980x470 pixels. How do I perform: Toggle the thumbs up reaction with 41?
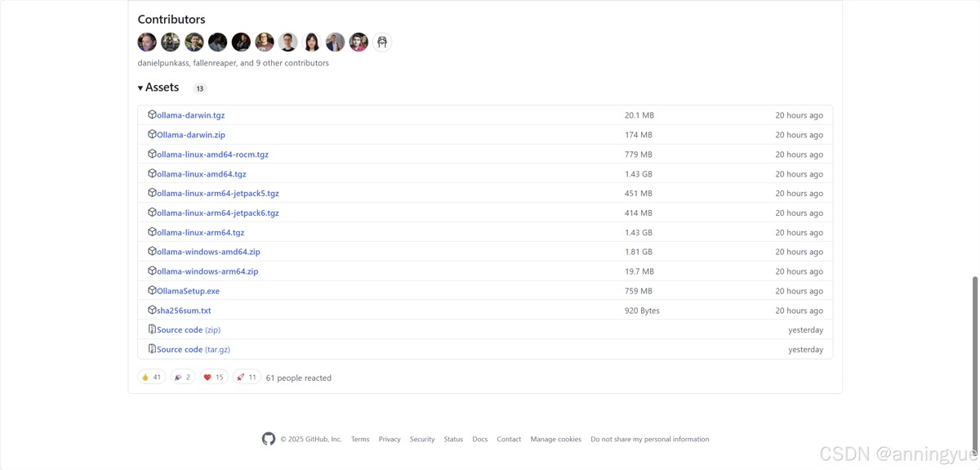[151, 378]
